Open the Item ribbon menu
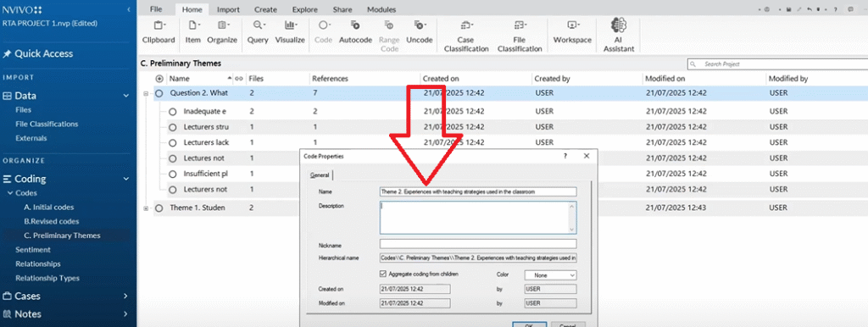Viewport: 868px width, 327px height. tap(192, 32)
